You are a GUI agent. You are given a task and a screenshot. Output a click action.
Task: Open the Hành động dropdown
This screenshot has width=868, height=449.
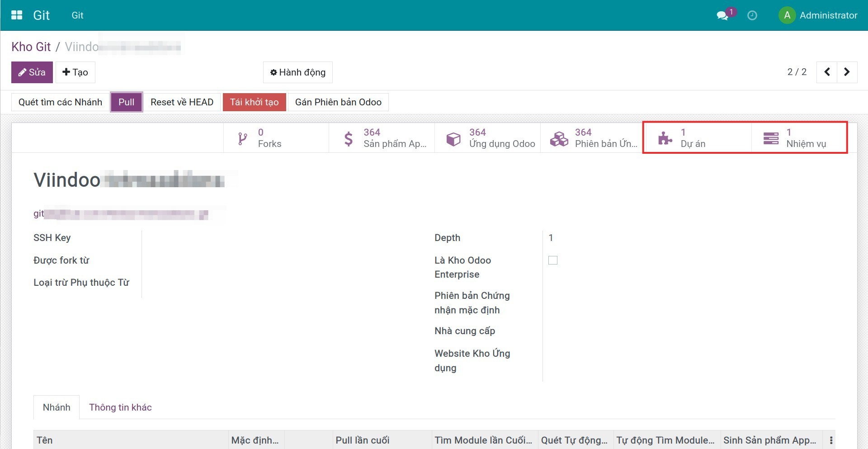click(298, 72)
